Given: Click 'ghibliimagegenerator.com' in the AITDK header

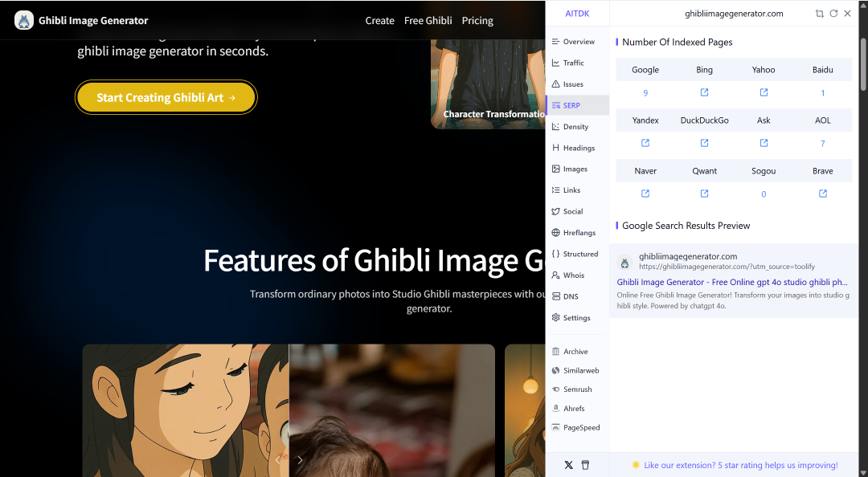Looking at the screenshot, I should coord(734,14).
